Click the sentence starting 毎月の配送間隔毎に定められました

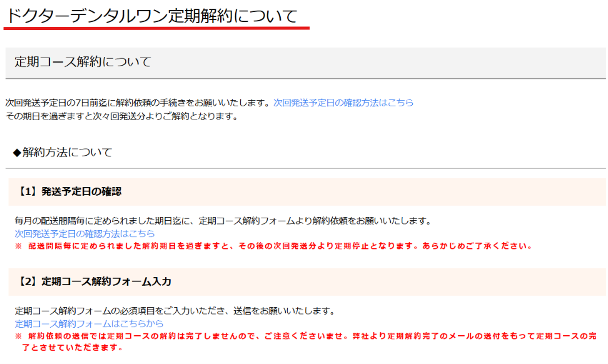(x=223, y=221)
